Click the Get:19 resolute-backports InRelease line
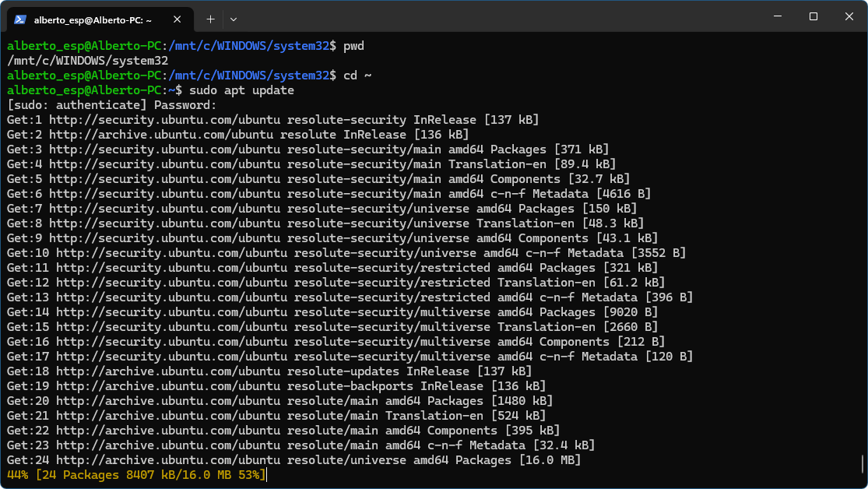868x489 pixels. (x=276, y=386)
